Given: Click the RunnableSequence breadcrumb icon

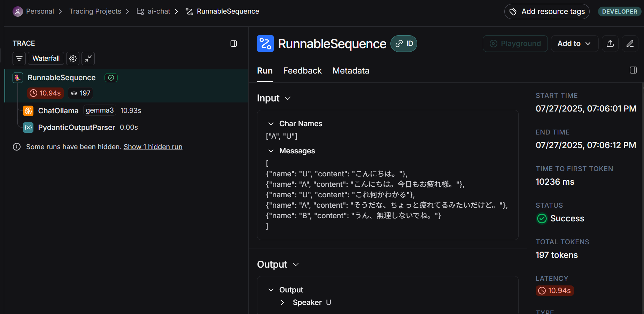Looking at the screenshot, I should [189, 12].
